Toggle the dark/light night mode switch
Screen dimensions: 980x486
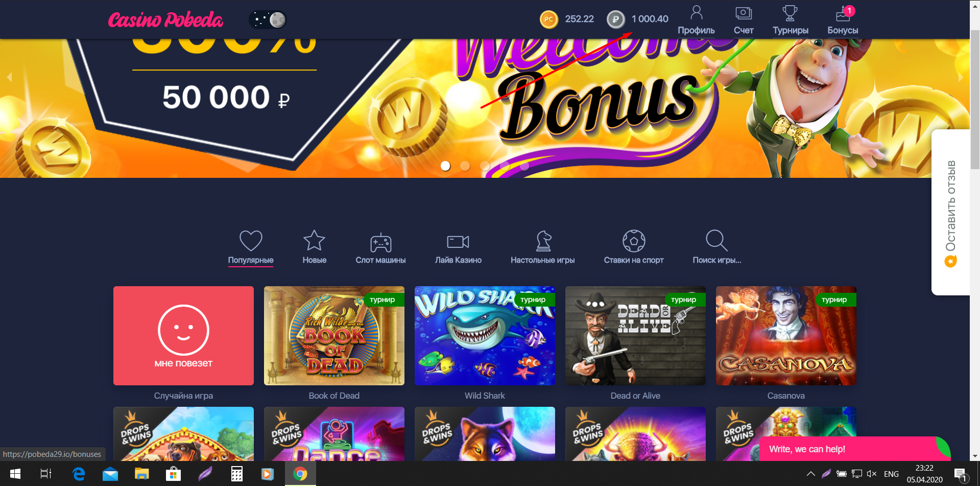(268, 20)
